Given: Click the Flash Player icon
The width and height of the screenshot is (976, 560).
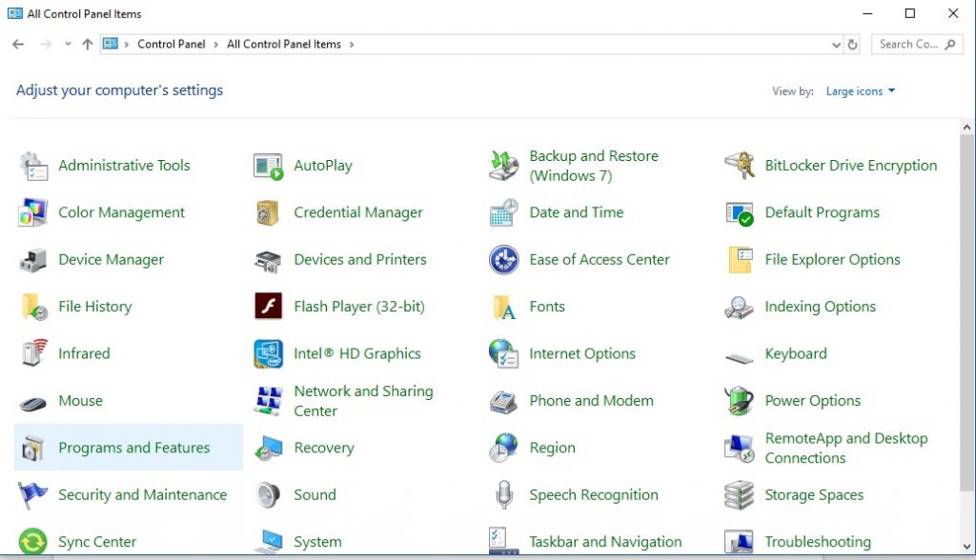Looking at the screenshot, I should 269,306.
